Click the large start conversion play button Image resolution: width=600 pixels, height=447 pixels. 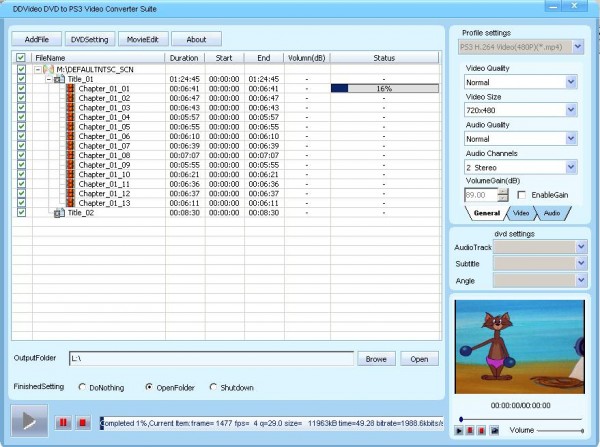28,423
